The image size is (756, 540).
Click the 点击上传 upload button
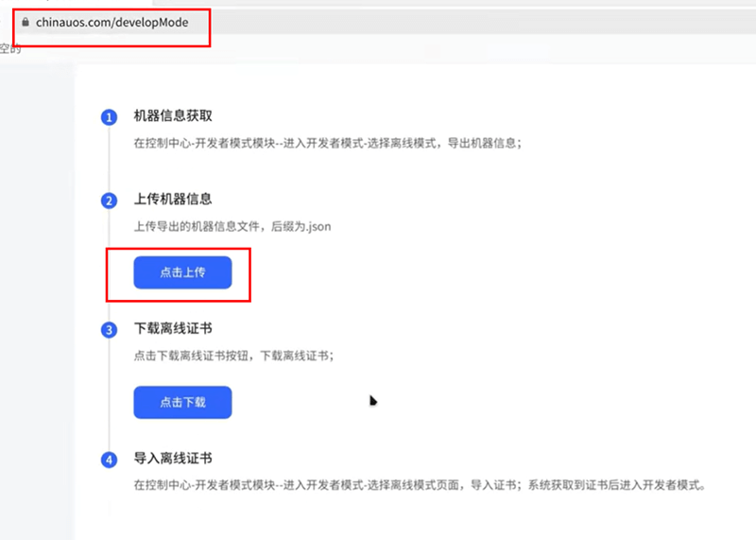(182, 272)
